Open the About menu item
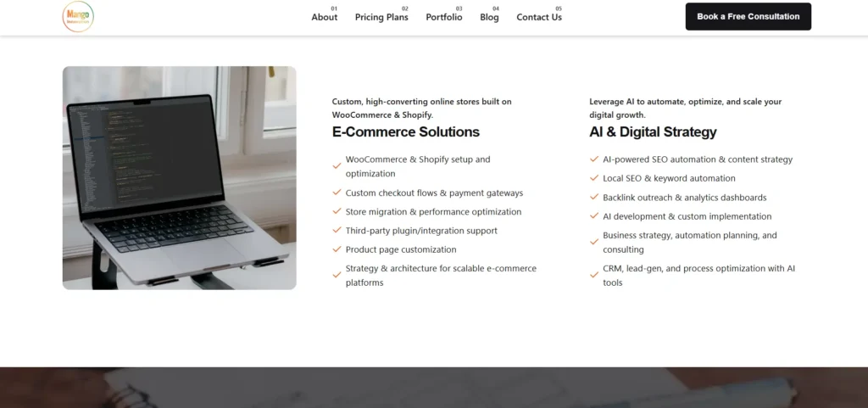The image size is (868, 408). pyautogui.click(x=325, y=17)
